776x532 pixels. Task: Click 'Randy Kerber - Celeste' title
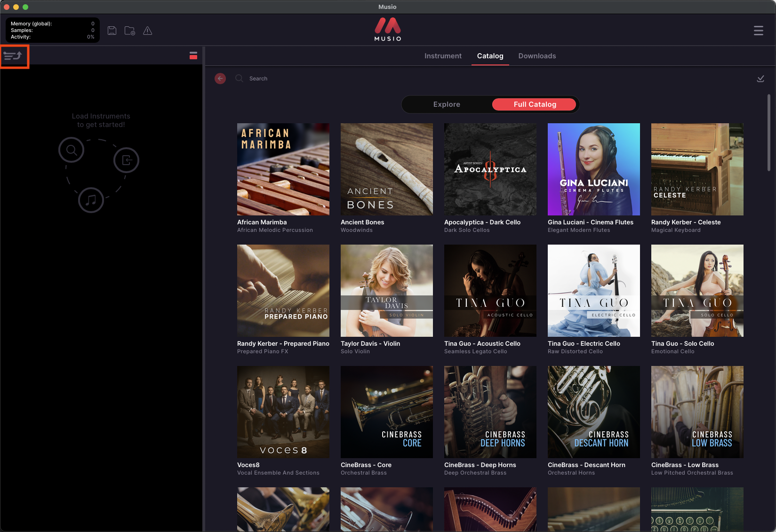point(686,222)
